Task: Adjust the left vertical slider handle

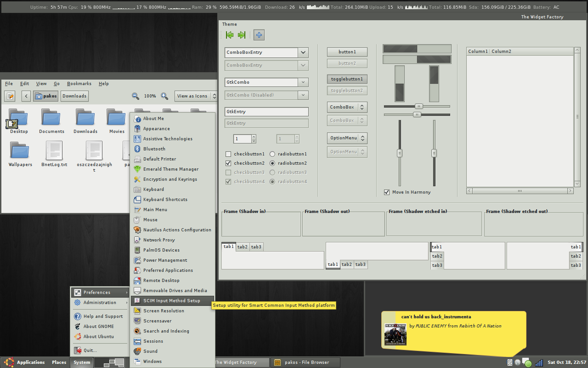Action: [400, 153]
